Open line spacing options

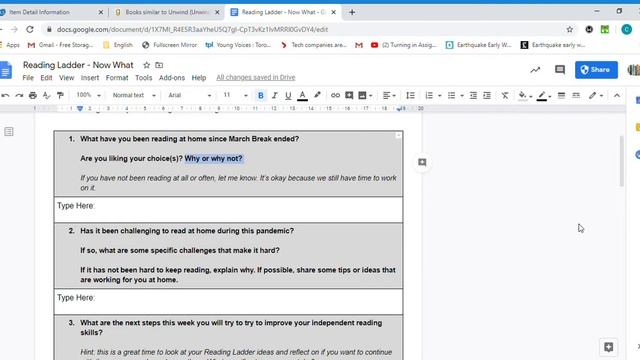410,96
